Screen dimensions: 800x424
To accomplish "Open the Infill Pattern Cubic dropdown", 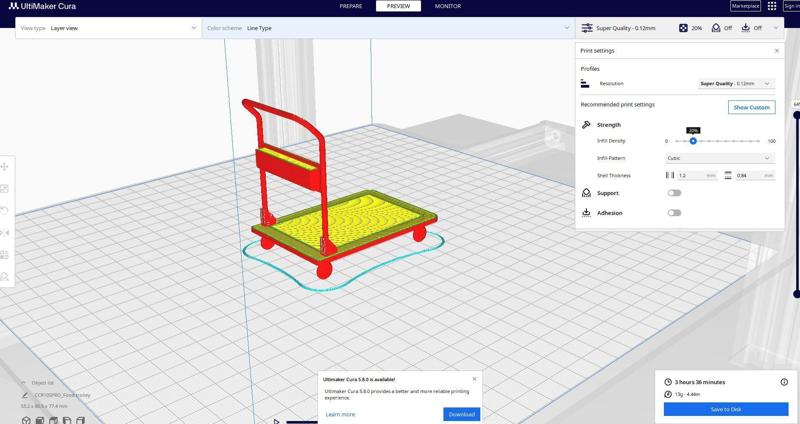I will tap(719, 158).
